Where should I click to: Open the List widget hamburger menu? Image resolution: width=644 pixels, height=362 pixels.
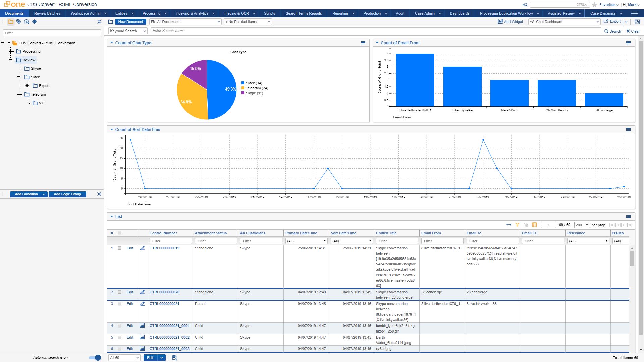628,216
